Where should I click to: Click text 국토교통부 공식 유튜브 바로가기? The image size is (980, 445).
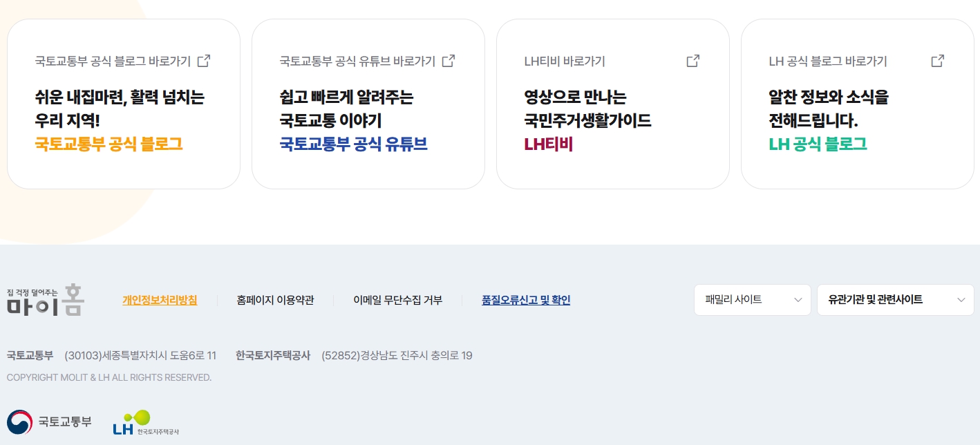pyautogui.click(x=357, y=61)
